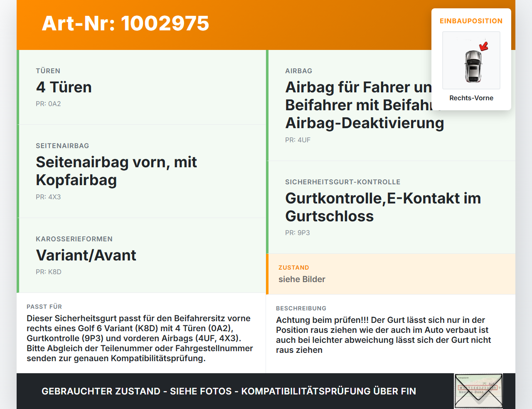Select the EINBAUPOSITION panel header
Screen dimensions: 532x409
471,21
